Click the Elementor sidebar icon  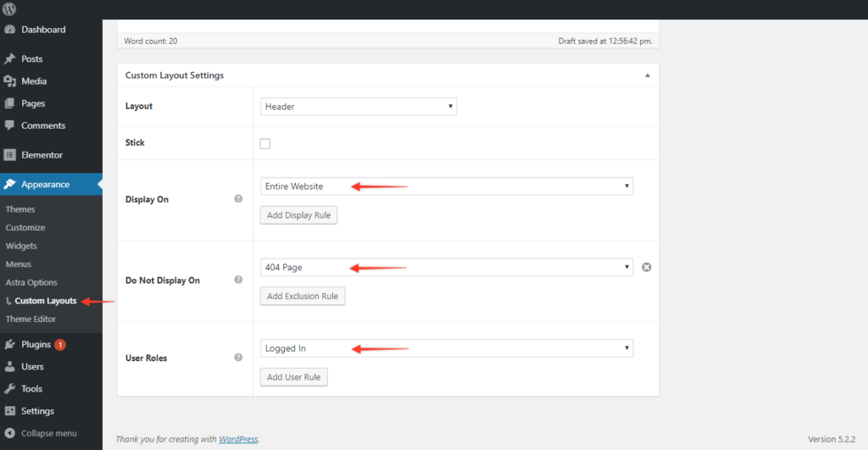[x=10, y=155]
